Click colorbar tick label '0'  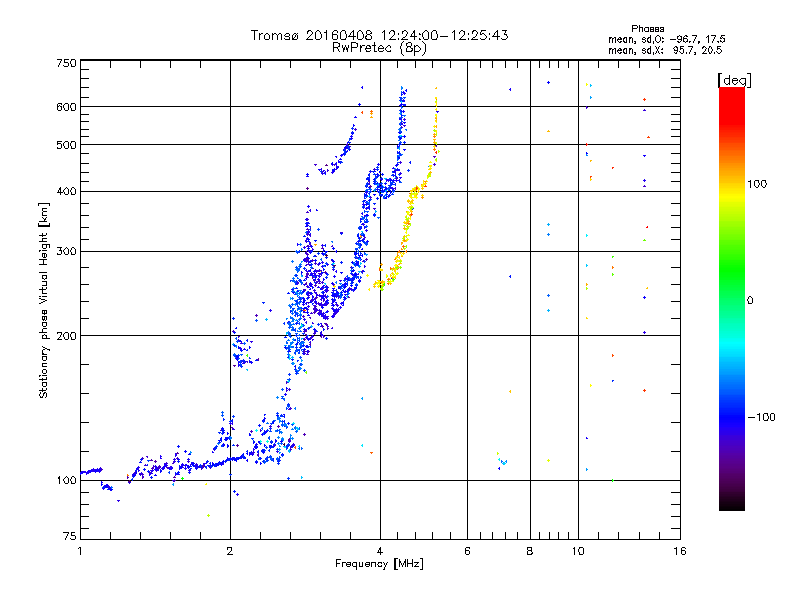pyautogui.click(x=750, y=301)
